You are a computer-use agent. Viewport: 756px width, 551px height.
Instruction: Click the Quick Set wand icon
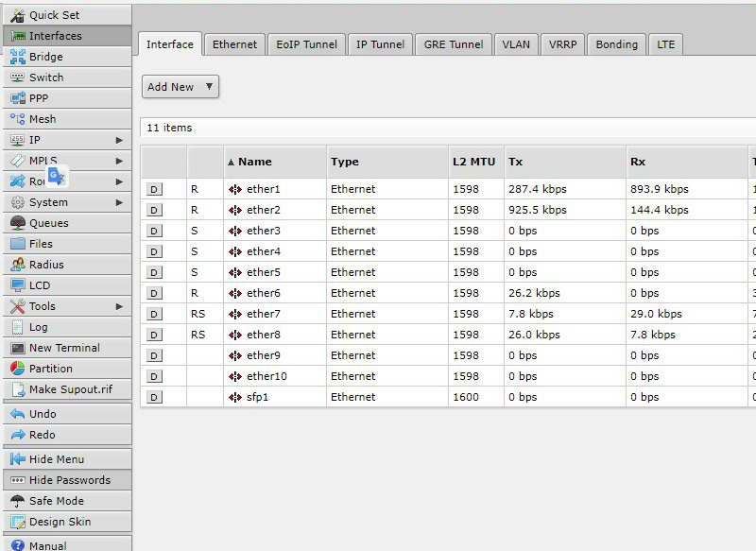click(x=17, y=15)
